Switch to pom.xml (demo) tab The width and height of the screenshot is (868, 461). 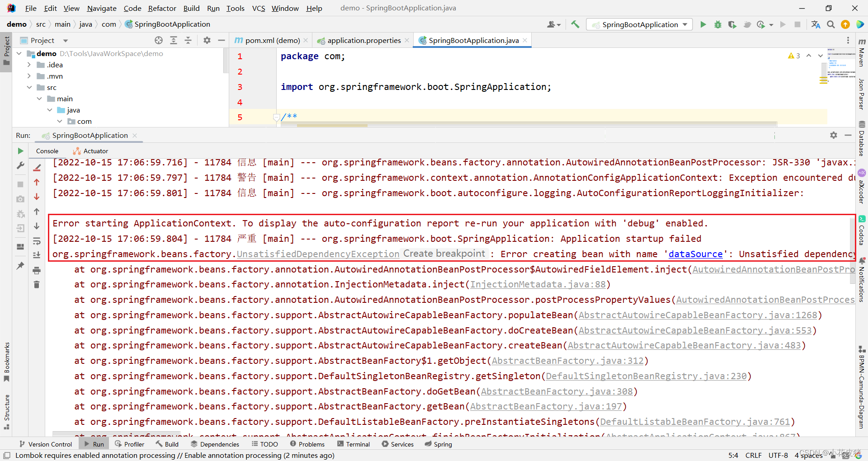pyautogui.click(x=272, y=40)
